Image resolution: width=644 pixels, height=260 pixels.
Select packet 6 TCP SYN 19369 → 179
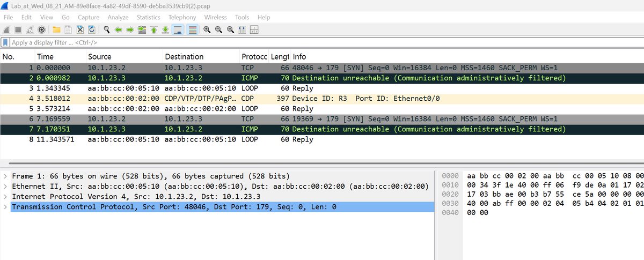(322, 119)
